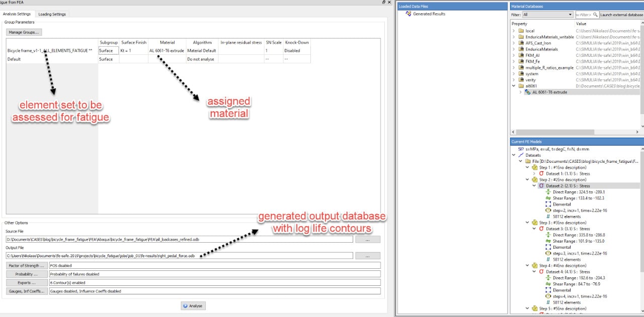Viewport: 644px width, 317px height.
Task: Open Gauges, Inf Coeffs options
Action: click(x=27, y=291)
